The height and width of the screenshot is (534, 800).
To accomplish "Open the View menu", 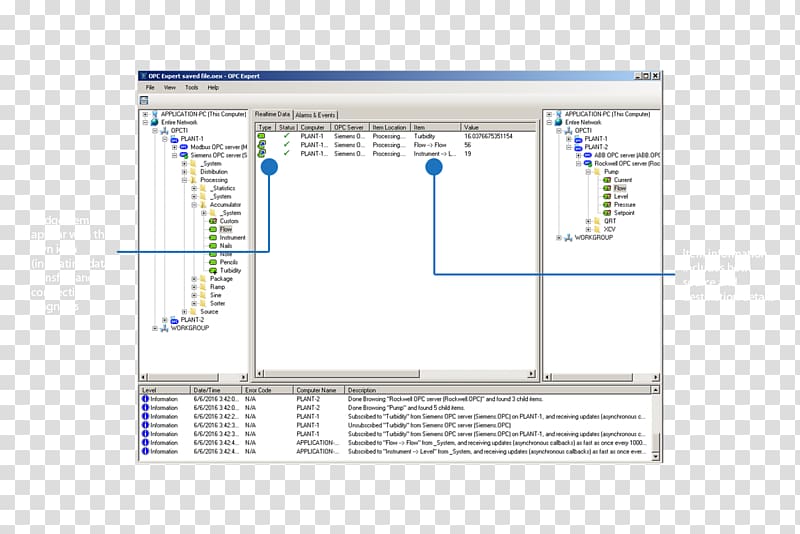I will (169, 88).
